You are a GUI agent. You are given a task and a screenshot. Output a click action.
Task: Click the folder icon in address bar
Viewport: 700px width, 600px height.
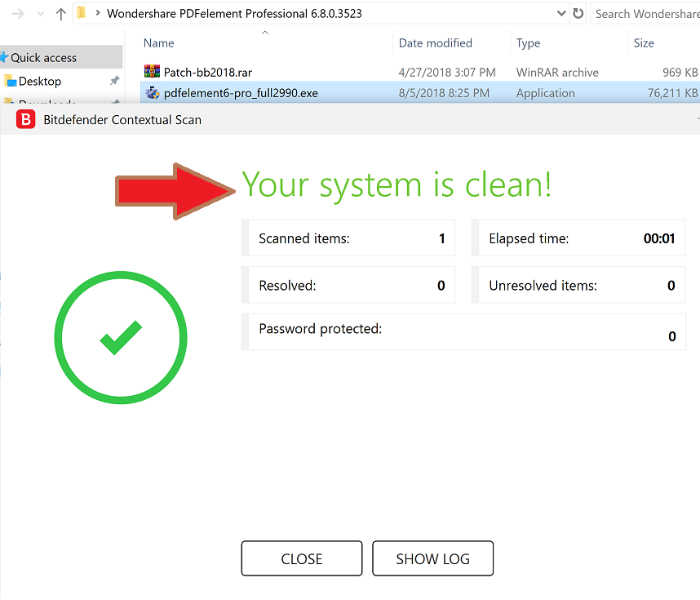(81, 14)
